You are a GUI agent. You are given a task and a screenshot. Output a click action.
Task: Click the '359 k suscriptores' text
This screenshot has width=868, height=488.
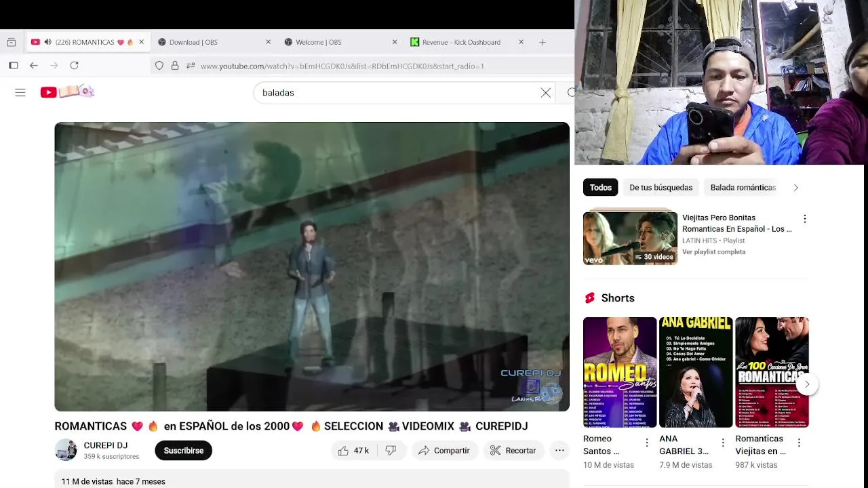(x=111, y=457)
